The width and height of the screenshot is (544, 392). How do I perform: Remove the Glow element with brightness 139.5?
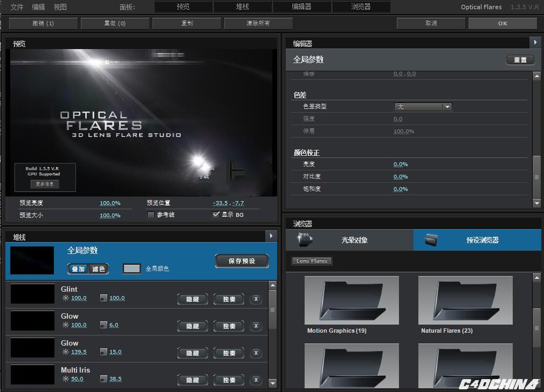coord(256,353)
